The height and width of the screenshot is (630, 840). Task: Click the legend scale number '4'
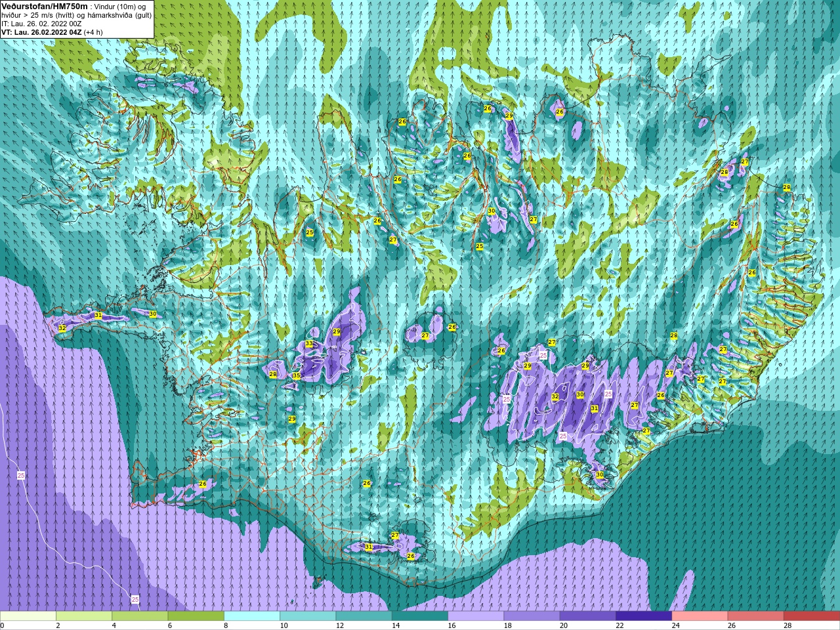click(x=114, y=625)
